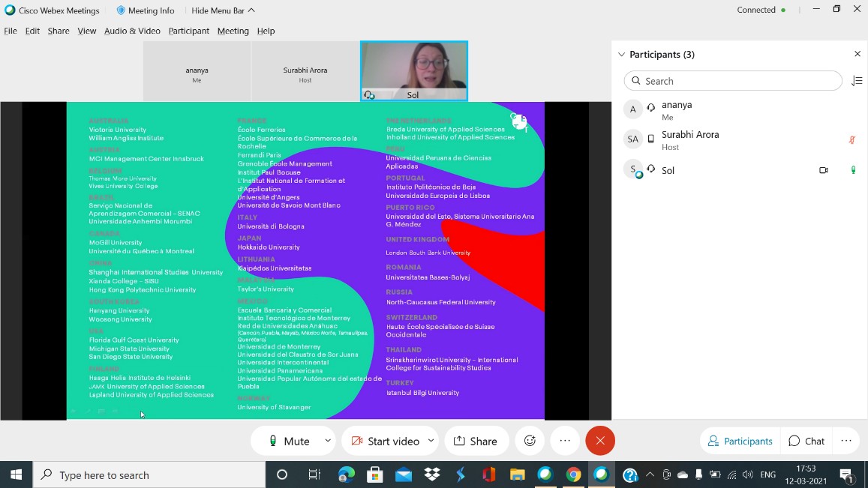Close the Participants panel
The height and width of the screenshot is (488, 868).
[857, 54]
